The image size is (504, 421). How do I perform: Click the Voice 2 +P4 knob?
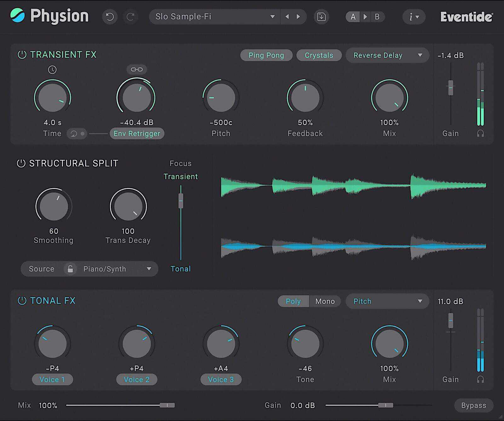pyautogui.click(x=137, y=343)
